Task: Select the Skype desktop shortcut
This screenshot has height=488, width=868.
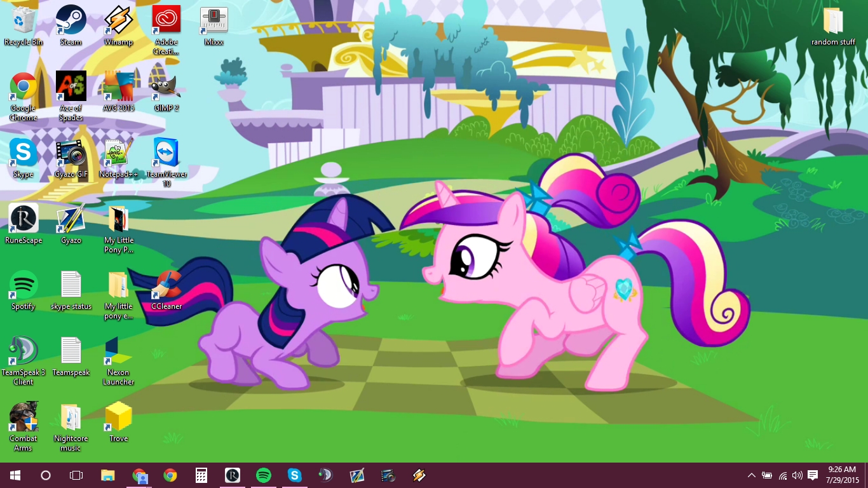Action: click(24, 158)
